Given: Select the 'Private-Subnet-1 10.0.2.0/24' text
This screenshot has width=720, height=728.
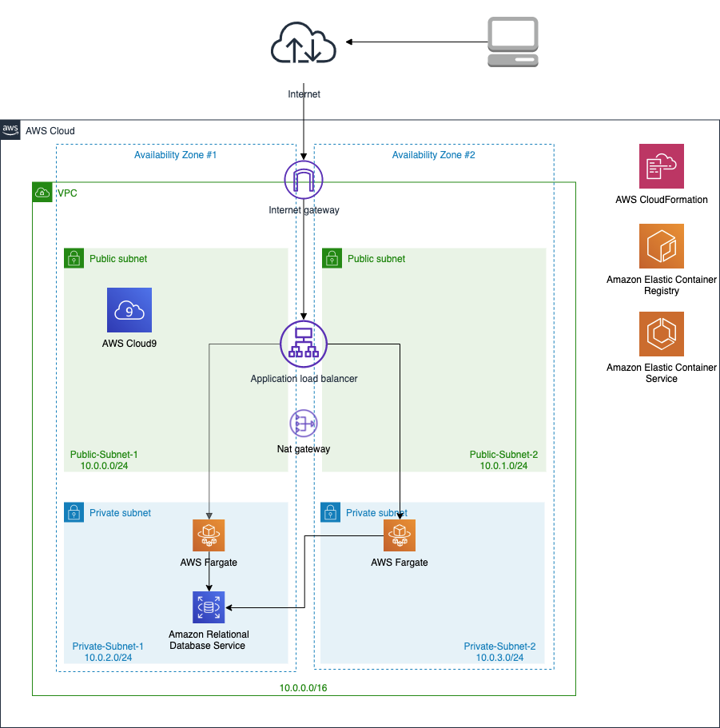Looking at the screenshot, I should 108,652.
